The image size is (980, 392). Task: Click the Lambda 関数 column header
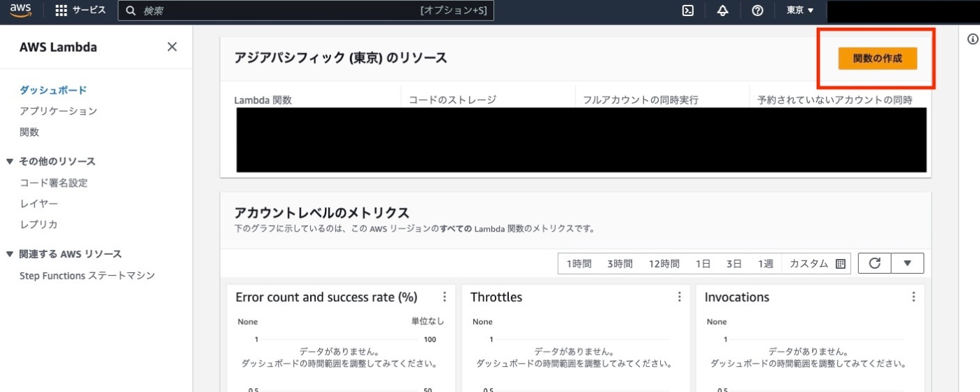(263, 100)
